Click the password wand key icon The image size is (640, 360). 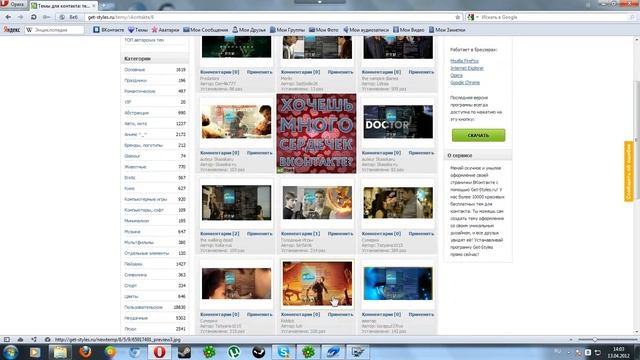(47, 17)
